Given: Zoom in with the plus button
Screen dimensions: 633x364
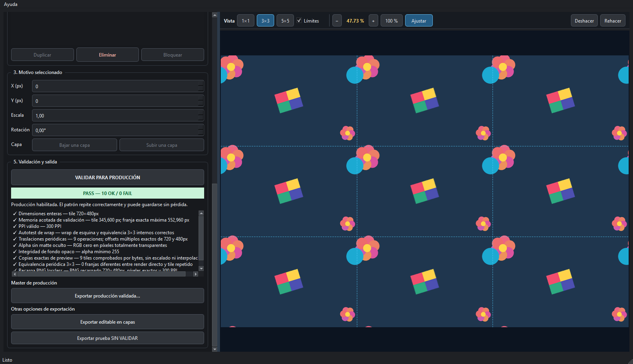Looking at the screenshot, I should [373, 21].
